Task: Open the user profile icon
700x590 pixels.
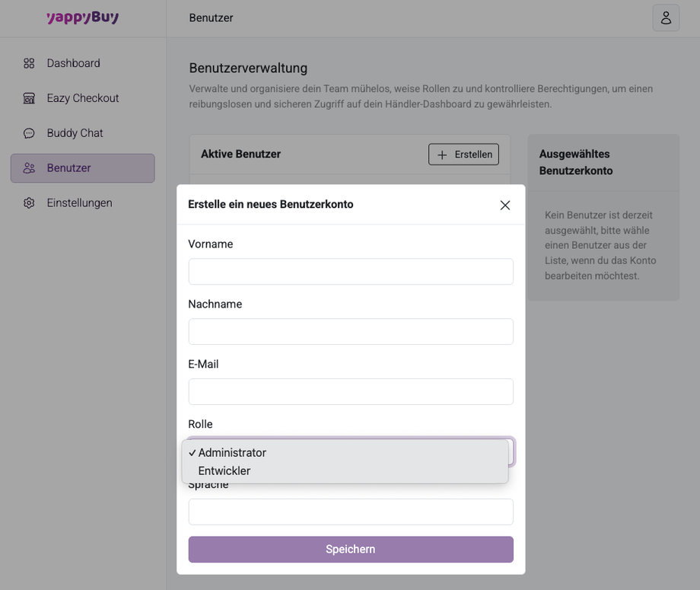Action: [x=666, y=18]
